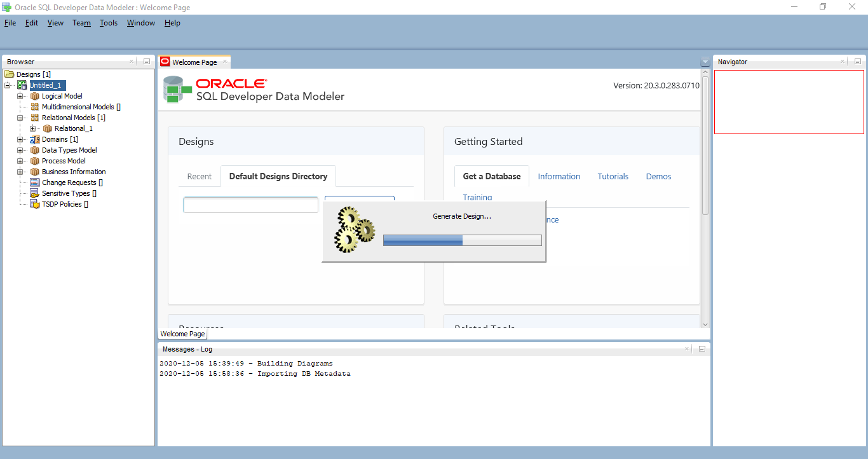This screenshot has height=459, width=868.
Task: Click the Process Model cube icon
Action: pos(35,161)
